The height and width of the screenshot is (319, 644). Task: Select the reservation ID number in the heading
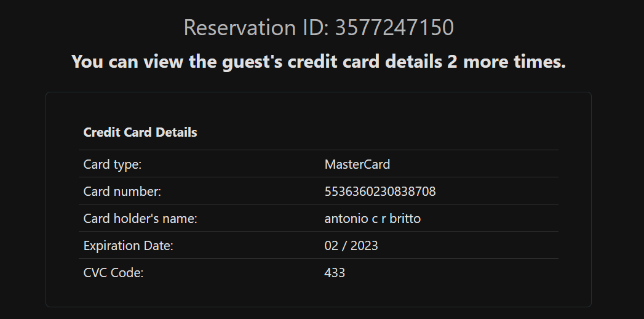394,28
